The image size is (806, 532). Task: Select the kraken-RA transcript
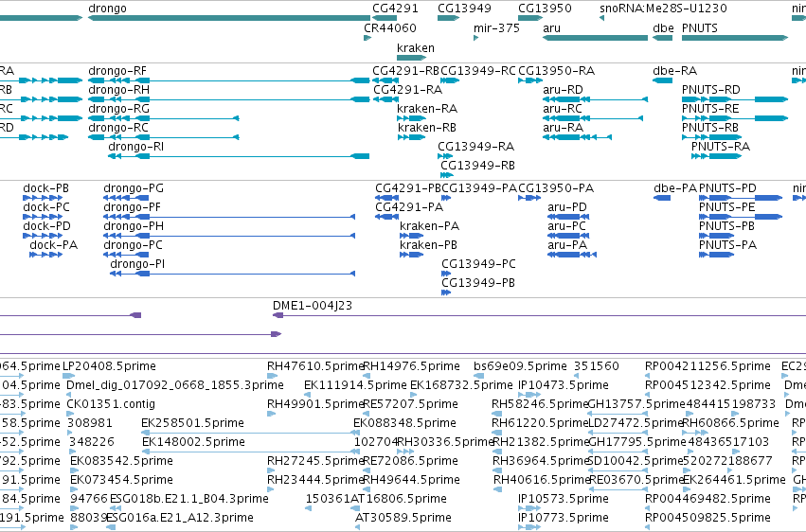click(411, 118)
